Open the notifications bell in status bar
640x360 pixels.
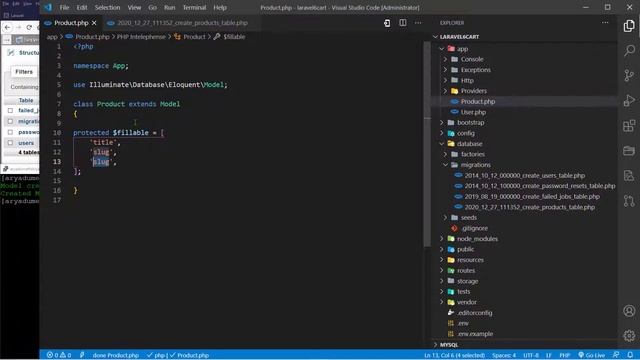[x=630, y=355]
